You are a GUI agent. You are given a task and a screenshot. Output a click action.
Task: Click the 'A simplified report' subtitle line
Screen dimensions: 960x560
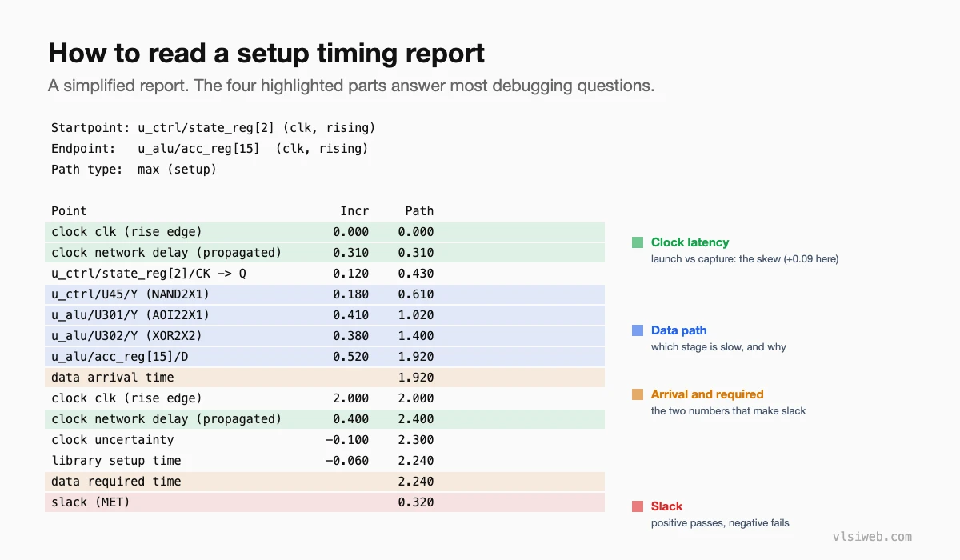(x=351, y=86)
